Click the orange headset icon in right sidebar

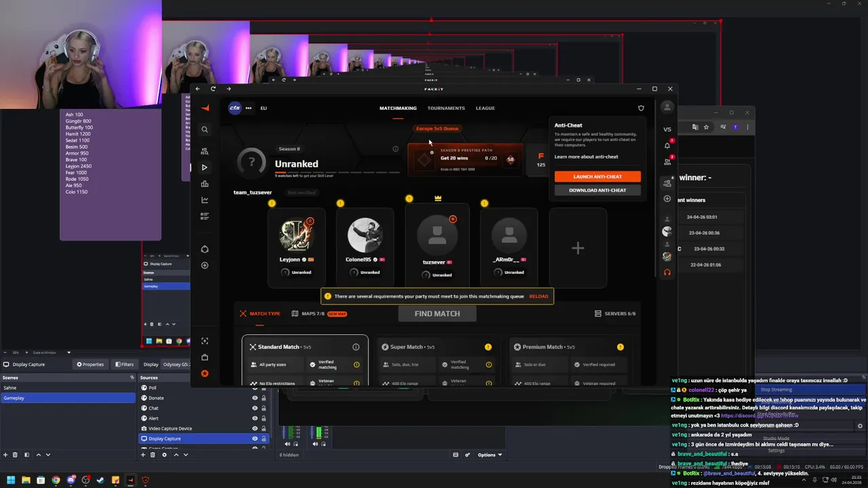coord(667,272)
